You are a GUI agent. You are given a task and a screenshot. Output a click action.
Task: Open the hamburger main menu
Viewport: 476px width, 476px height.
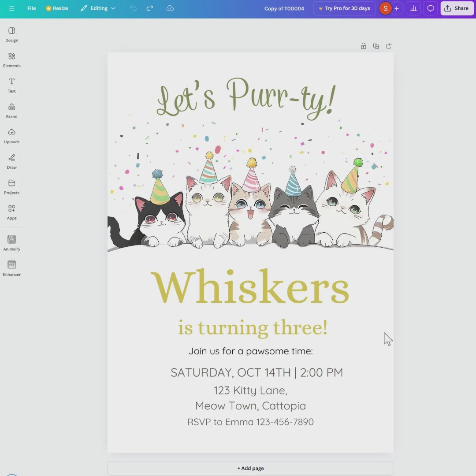pos(11,8)
